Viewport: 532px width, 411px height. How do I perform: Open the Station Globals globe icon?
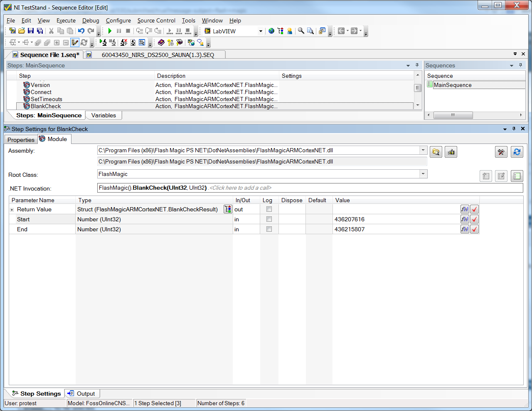(271, 31)
